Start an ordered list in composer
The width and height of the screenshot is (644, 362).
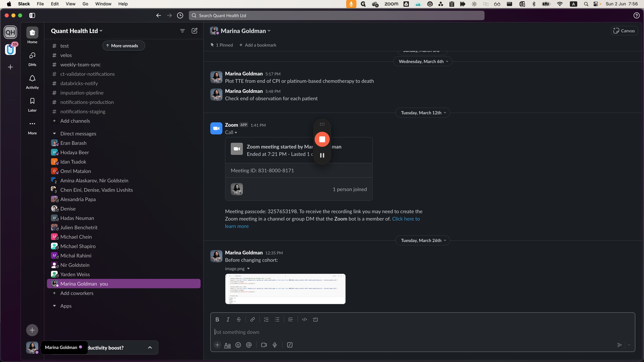pyautogui.click(x=266, y=319)
